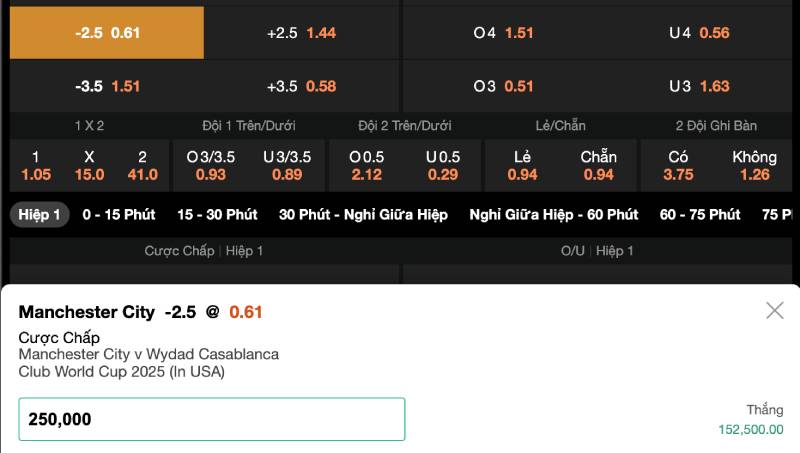Choose the -3.5 handicap at 1.51
The width and height of the screenshot is (800, 453).
(107, 86)
